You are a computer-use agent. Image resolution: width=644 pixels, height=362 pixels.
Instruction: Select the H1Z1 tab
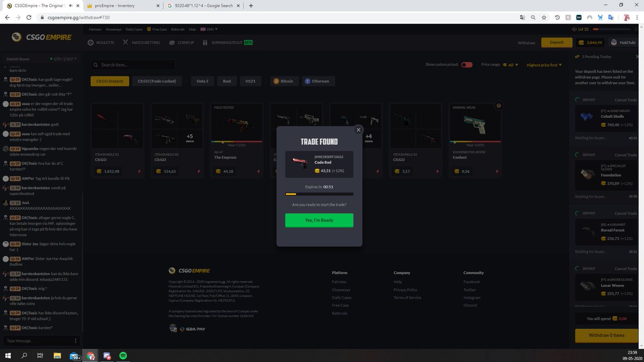pos(251,81)
